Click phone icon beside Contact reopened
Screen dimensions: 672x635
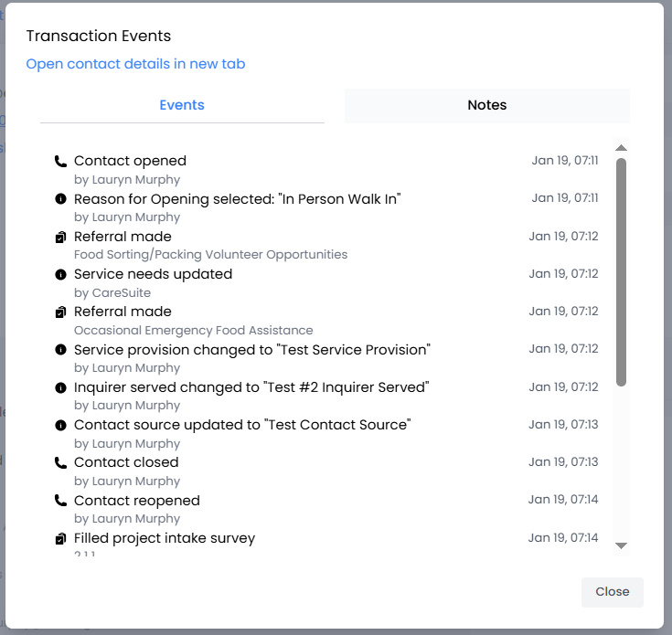pos(61,502)
